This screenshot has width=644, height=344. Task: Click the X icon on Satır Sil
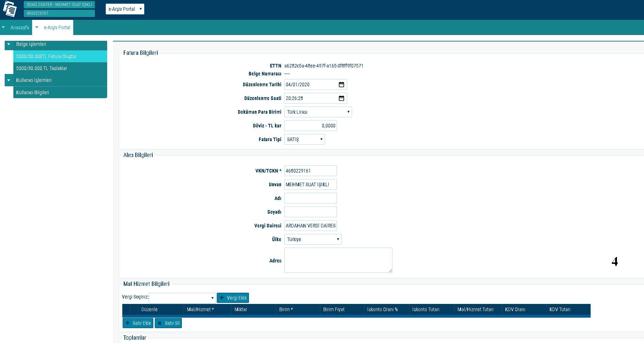pos(159,323)
